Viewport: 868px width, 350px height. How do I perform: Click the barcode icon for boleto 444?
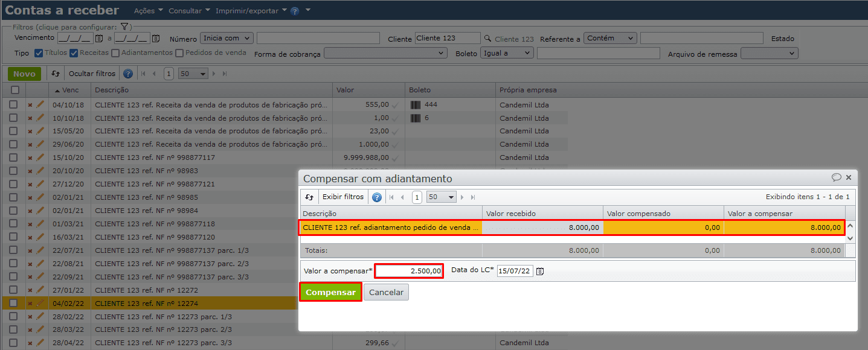click(x=416, y=104)
